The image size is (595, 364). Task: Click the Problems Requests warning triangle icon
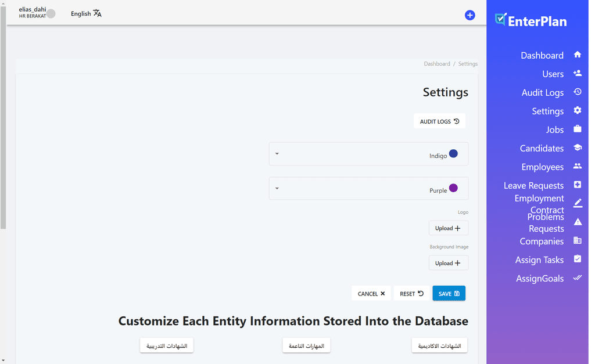pyautogui.click(x=577, y=222)
